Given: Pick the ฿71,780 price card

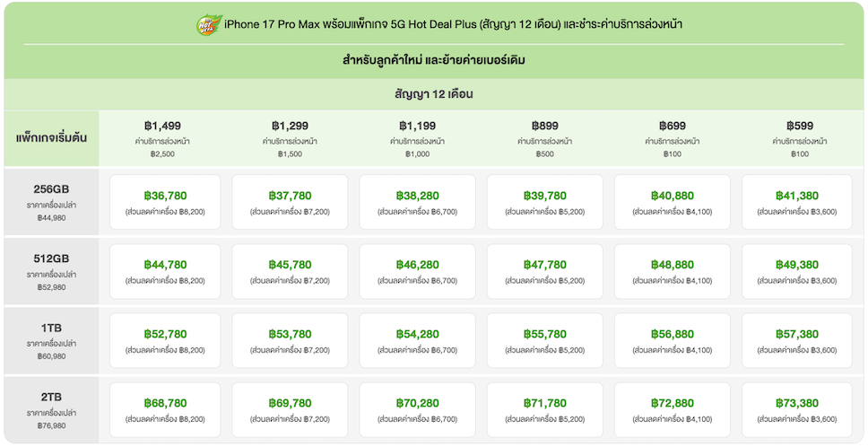Looking at the screenshot, I should click(x=544, y=410).
